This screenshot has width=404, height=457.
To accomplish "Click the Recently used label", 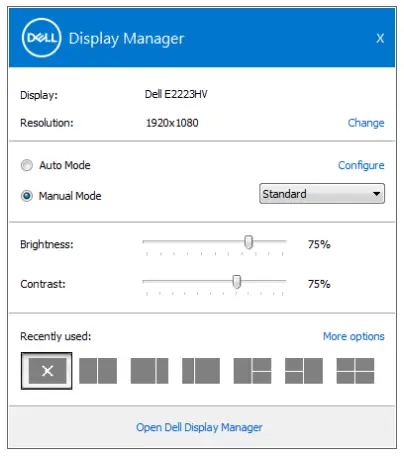I will tap(56, 336).
